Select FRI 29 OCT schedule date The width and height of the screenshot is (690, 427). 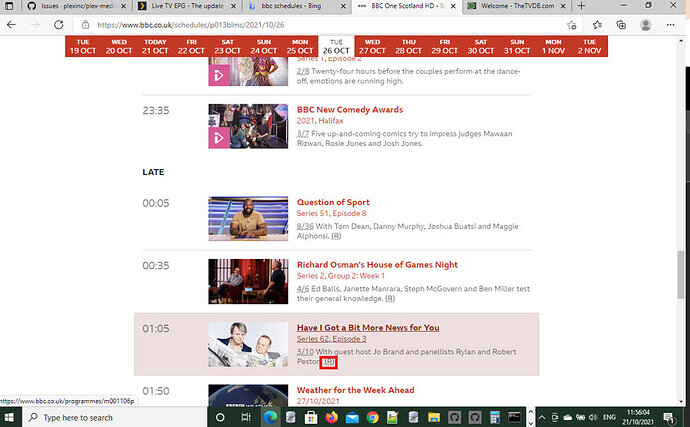(x=444, y=46)
